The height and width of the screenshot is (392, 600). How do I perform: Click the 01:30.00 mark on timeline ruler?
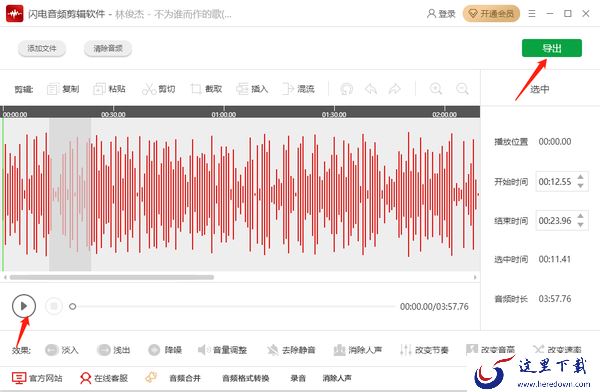(334, 114)
